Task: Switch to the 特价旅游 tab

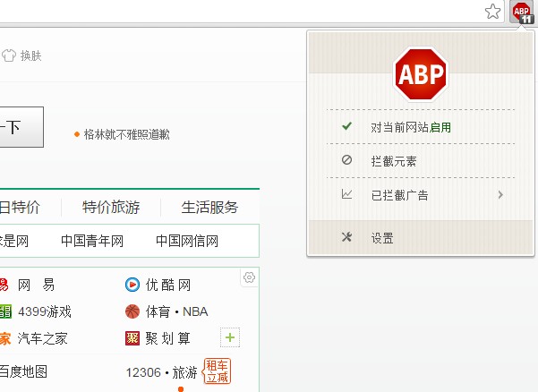Action: 111,207
